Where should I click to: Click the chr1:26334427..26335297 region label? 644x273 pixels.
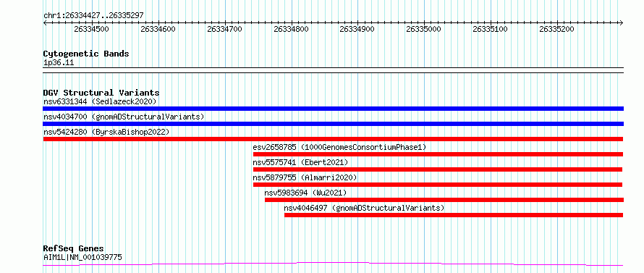coord(93,16)
